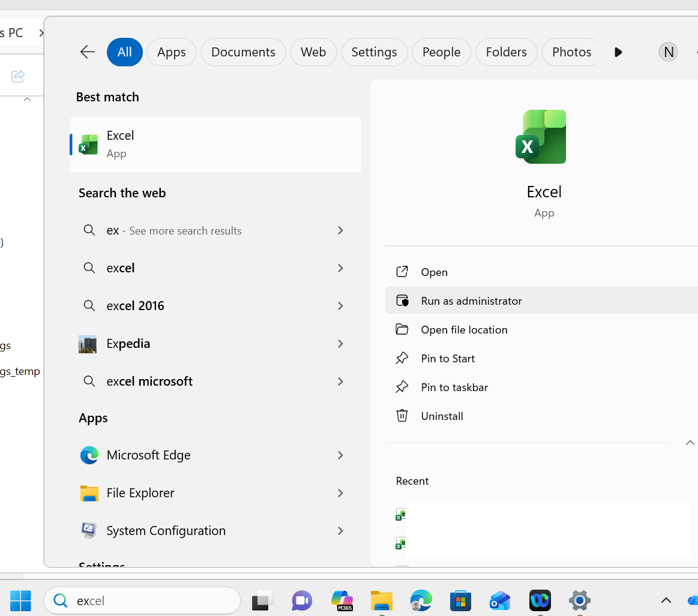Screen dimensions: 698x616
Task: Switch to the Folders filter tab
Action: [506, 52]
